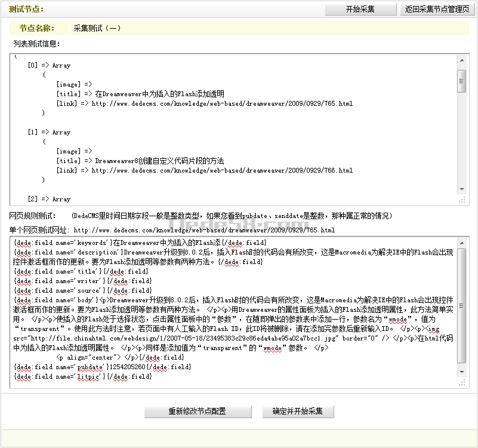Click the Dreamweaver8创建自定义代码片段的方法 title line
478x448 pixels.
coord(159,161)
